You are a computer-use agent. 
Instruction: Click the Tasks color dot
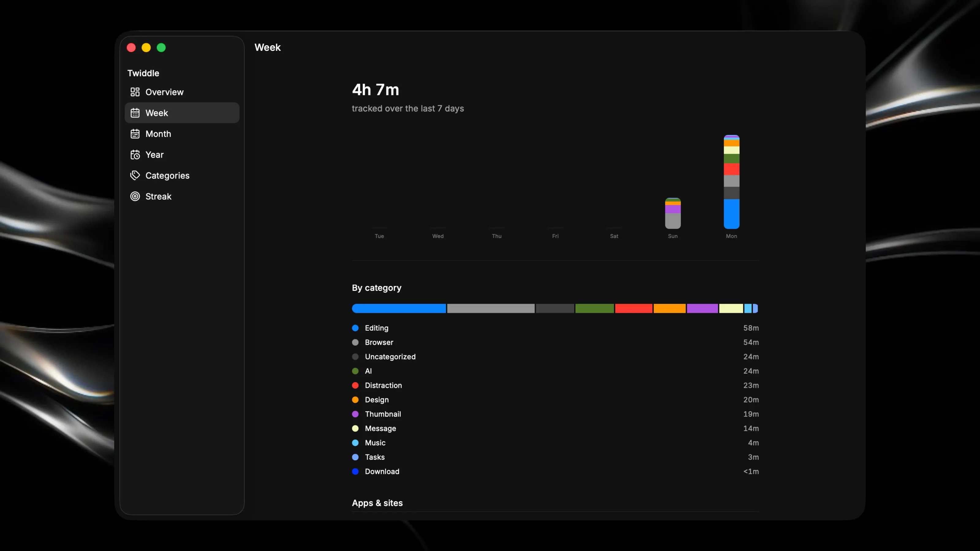355,457
